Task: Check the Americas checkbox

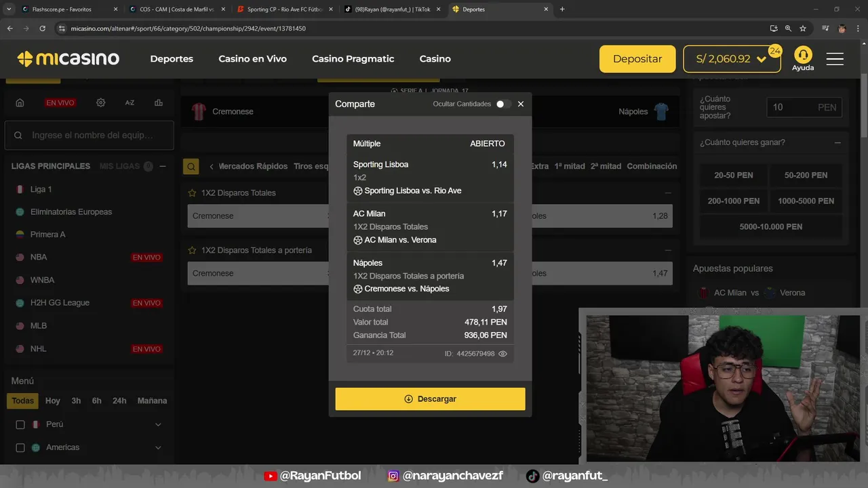Action: 20,447
